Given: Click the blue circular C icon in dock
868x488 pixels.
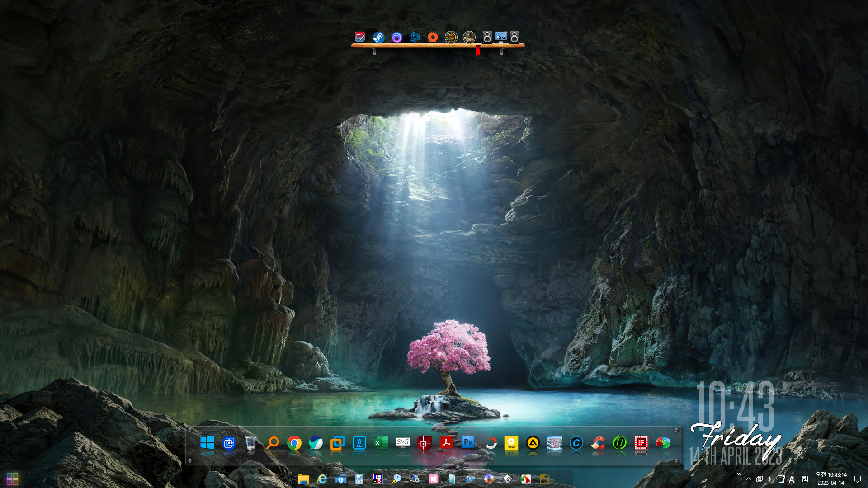Looking at the screenshot, I should pos(576,443).
